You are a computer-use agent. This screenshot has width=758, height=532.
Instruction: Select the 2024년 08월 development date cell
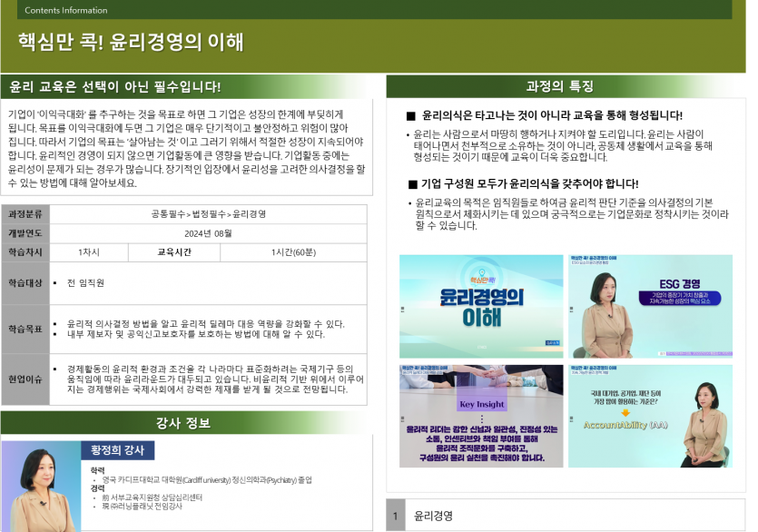coord(209,233)
